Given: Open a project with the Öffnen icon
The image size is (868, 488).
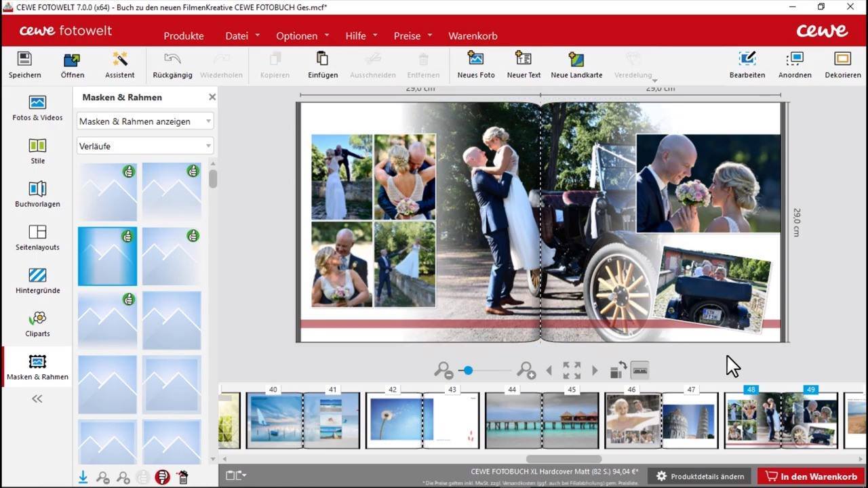Looking at the screenshot, I should 72,65.
